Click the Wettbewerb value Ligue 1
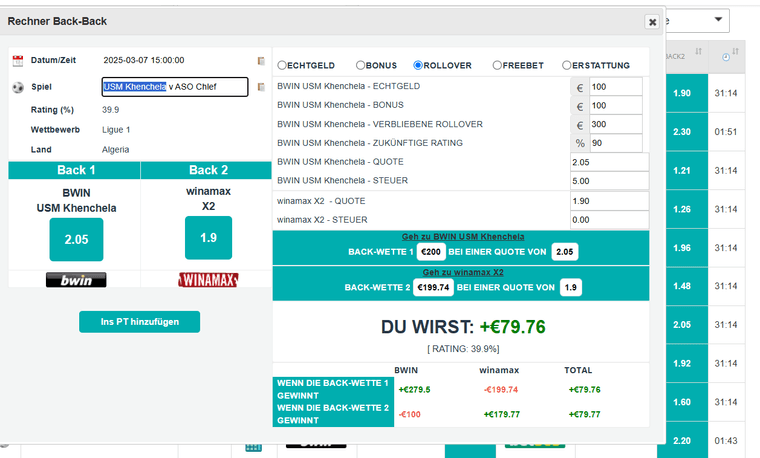 pyautogui.click(x=116, y=130)
